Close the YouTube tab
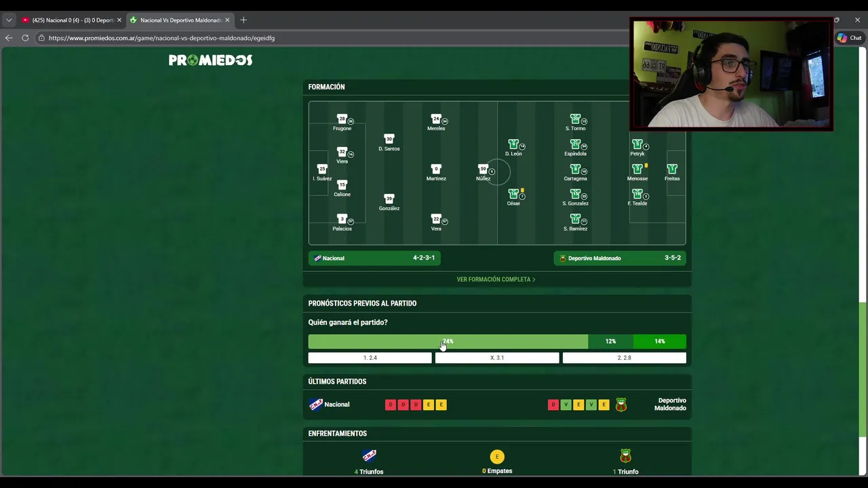 pos(119,20)
